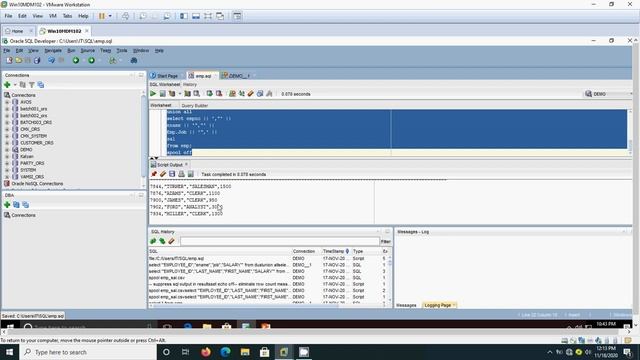Screen dimensions: 640x360
Task: Click the Commit icon in worksheet toolbar
Action: pos(209,94)
